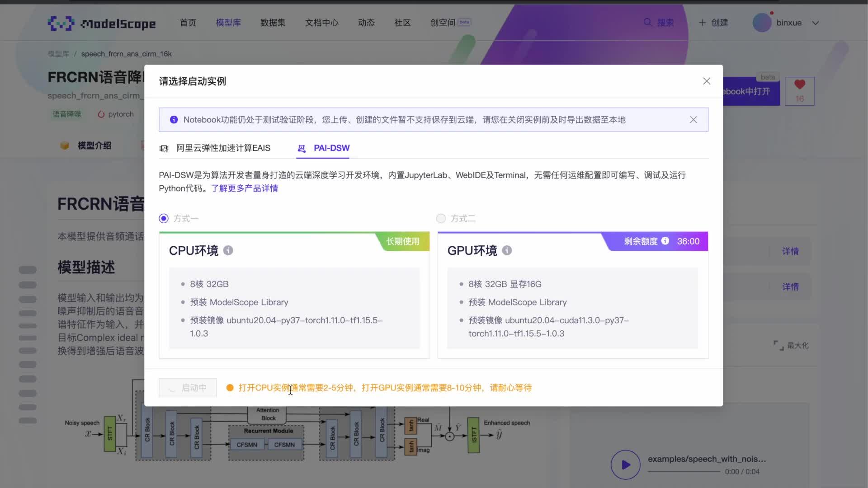Click the 最大化 expand control
This screenshot has width=868, height=488.
791,345
